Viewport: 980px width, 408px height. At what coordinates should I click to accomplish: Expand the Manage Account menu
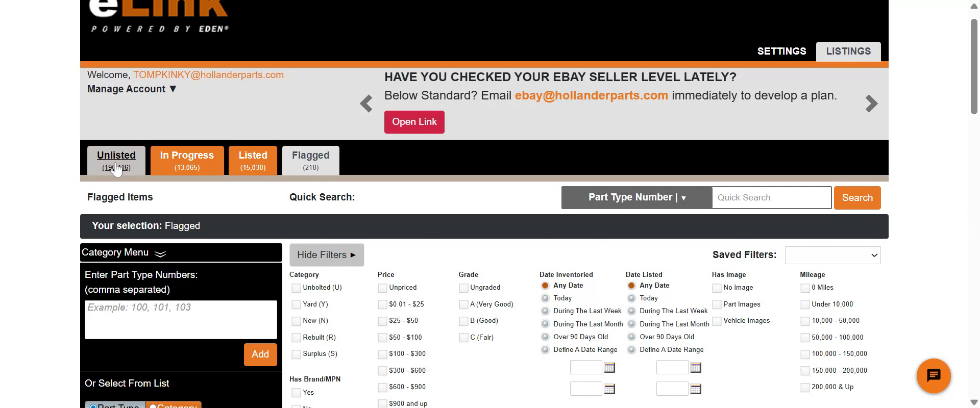point(132,89)
